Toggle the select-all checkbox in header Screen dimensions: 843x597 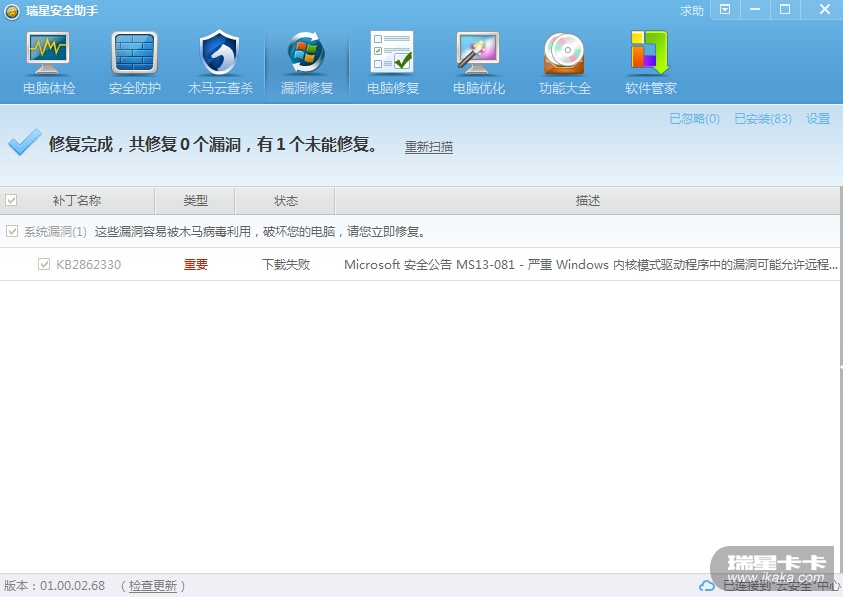pyautogui.click(x=11, y=201)
